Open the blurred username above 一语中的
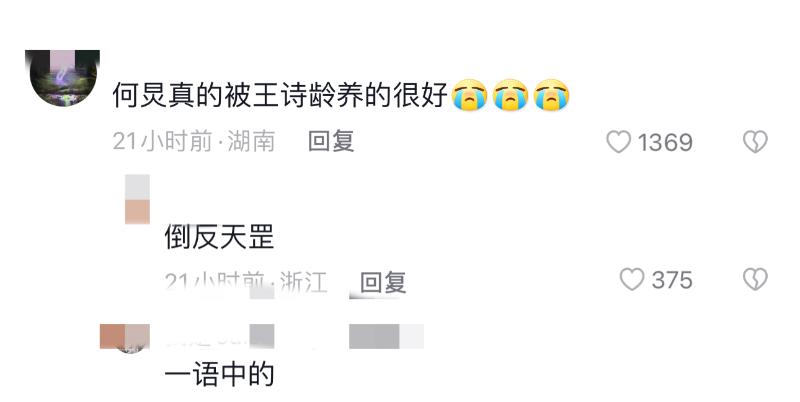Viewport: 800px width, 402px height. [219, 337]
